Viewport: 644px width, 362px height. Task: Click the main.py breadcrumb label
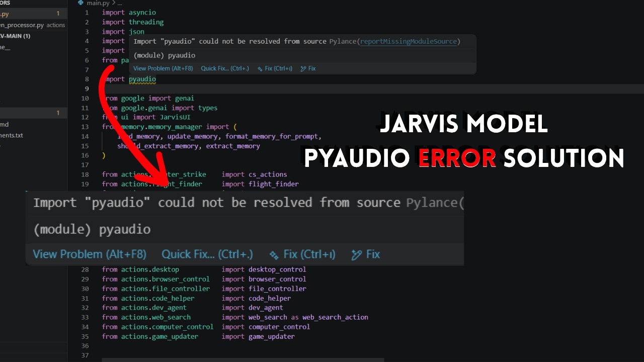tap(98, 3)
